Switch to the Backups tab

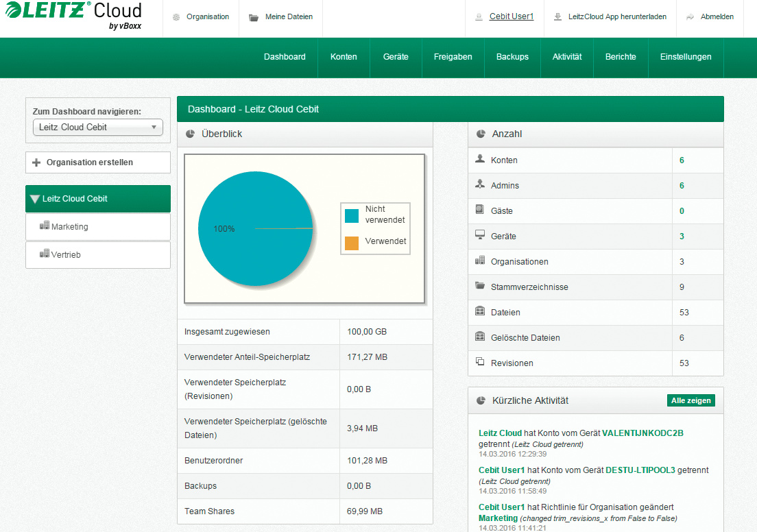[x=512, y=57]
